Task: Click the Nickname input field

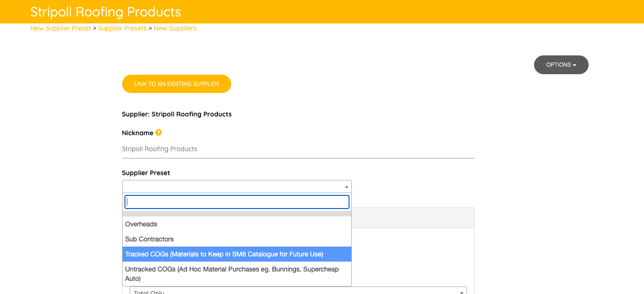Action: [x=298, y=149]
